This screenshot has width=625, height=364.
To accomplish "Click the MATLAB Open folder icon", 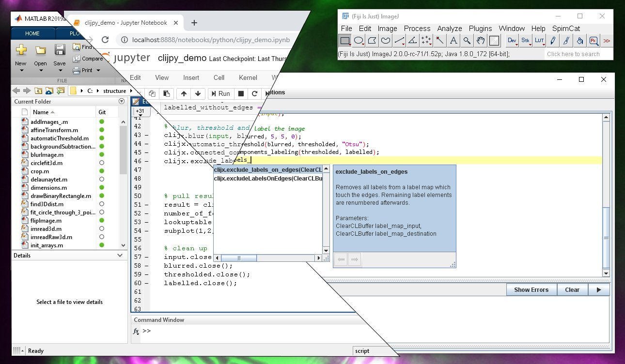I will click(40, 50).
